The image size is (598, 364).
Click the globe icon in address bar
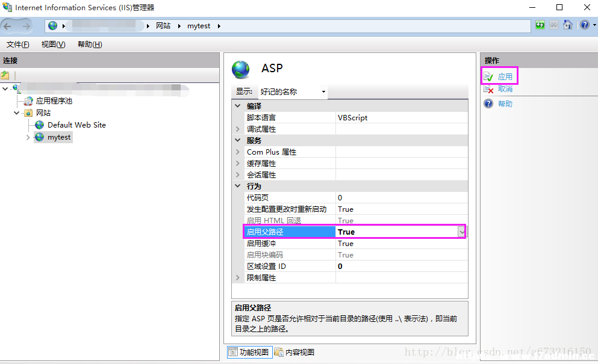pos(52,25)
